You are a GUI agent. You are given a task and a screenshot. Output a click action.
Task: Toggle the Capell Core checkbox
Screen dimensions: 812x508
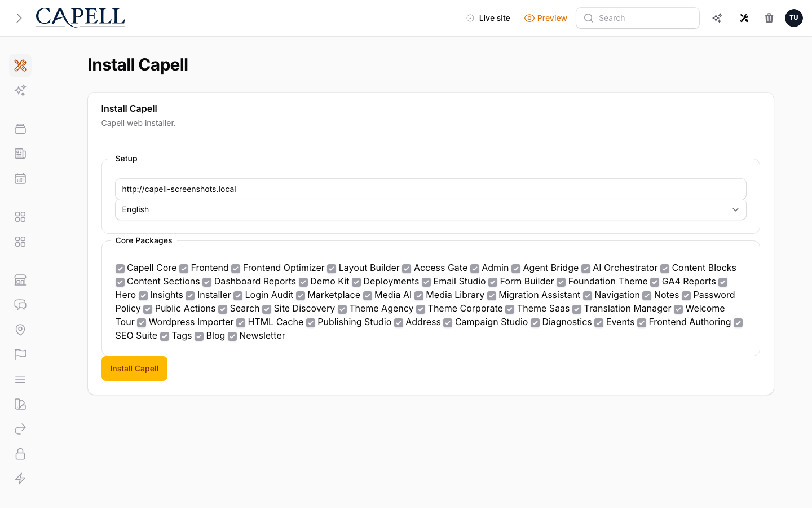[x=120, y=269]
